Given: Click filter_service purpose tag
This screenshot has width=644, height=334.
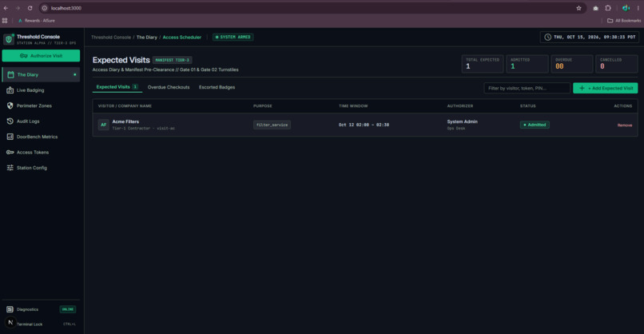Looking at the screenshot, I should pos(272,125).
